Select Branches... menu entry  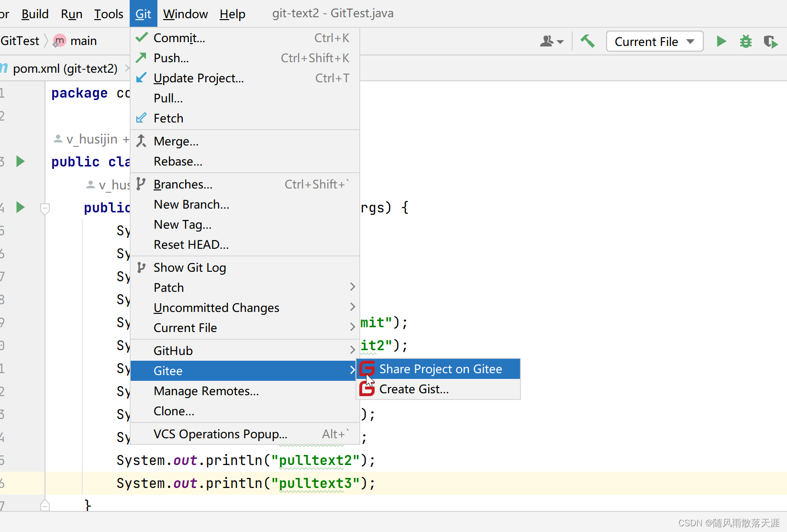coord(244,184)
